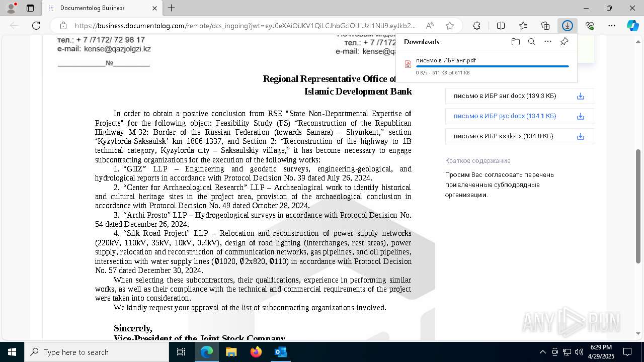
Task: Add this page to favorites
Action: pyautogui.click(x=450, y=26)
